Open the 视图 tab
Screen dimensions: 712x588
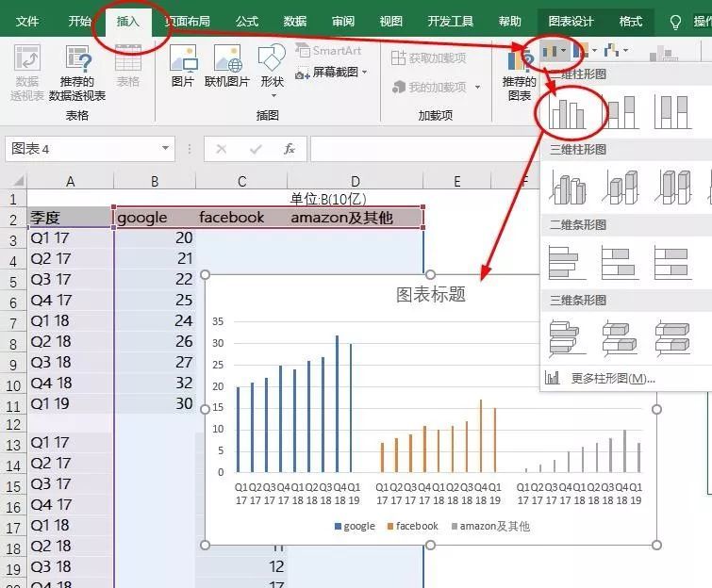pos(391,22)
